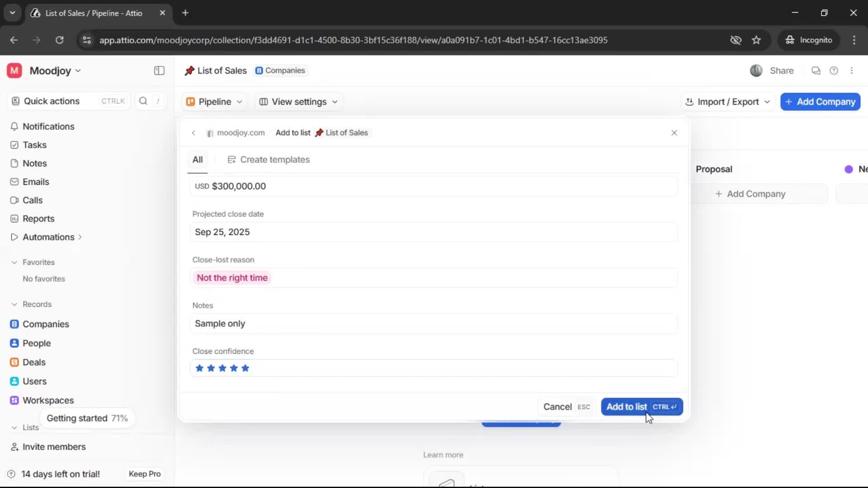Switch to the Companies tab
Screen dimensions: 868x488
tap(281, 70)
